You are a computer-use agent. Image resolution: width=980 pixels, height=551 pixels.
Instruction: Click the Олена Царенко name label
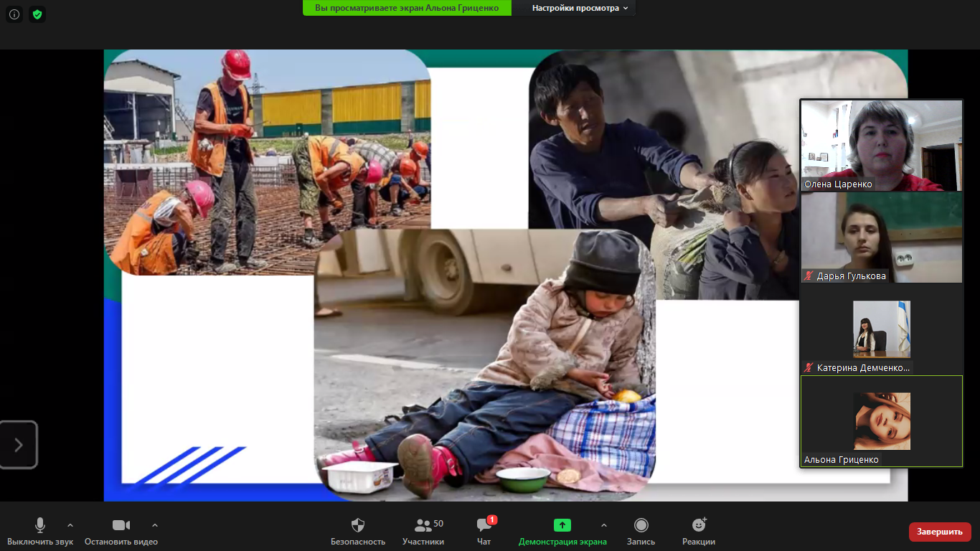coord(838,184)
